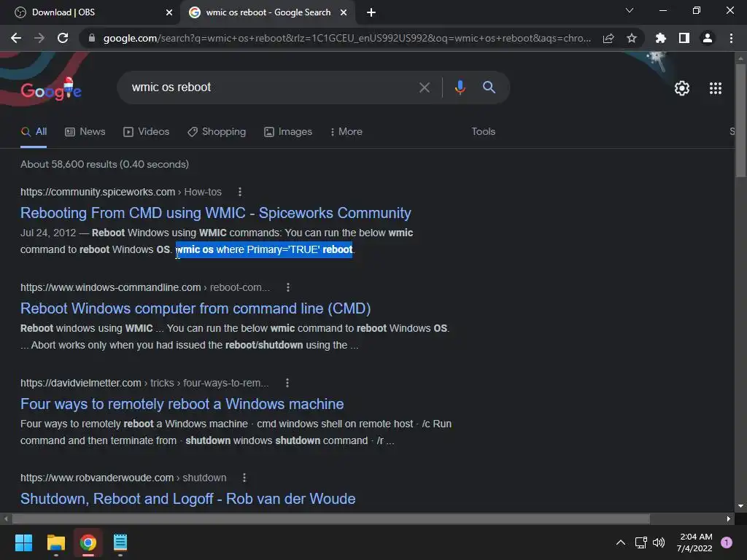Click the community.spiceworks.com URL text
This screenshot has height=560, width=747.
tap(98, 192)
